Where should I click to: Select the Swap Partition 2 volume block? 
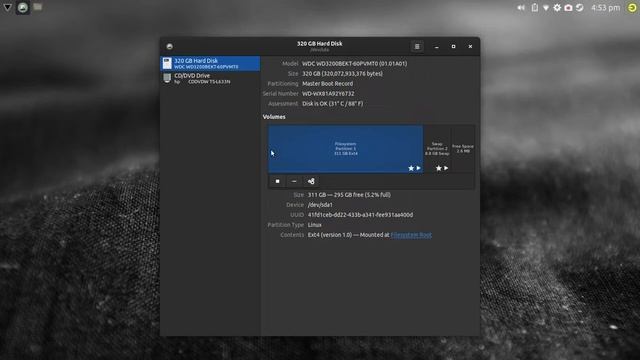[437, 149]
